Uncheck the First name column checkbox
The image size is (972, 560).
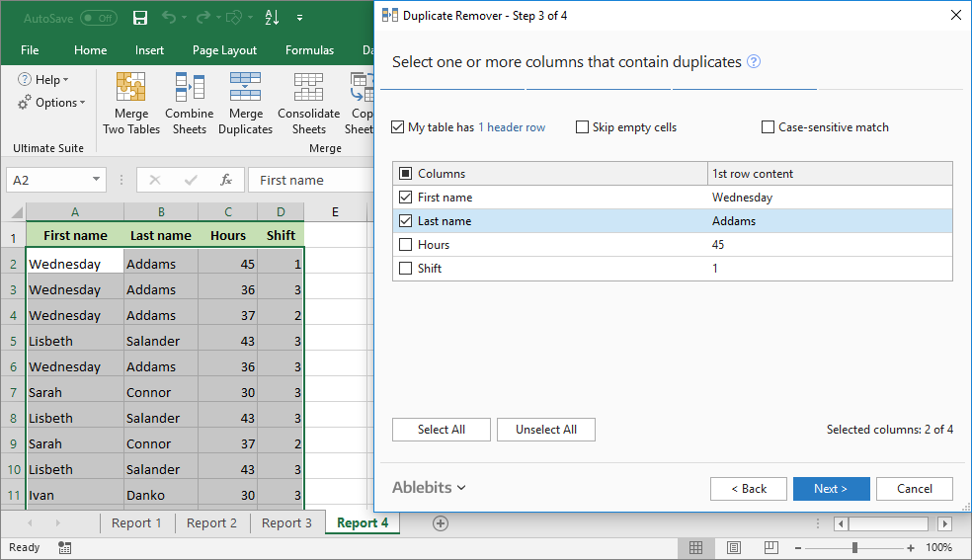405,197
